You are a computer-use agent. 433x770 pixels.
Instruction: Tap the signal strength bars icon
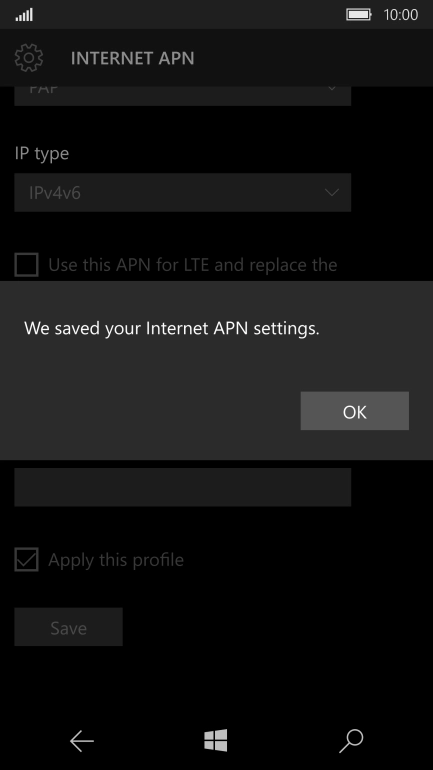tap(24, 15)
